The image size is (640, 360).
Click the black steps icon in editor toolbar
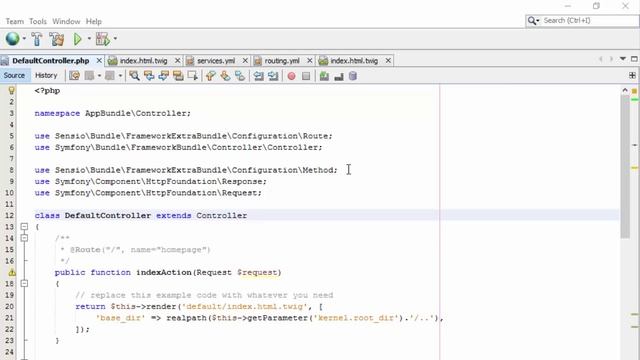[x=339, y=76]
